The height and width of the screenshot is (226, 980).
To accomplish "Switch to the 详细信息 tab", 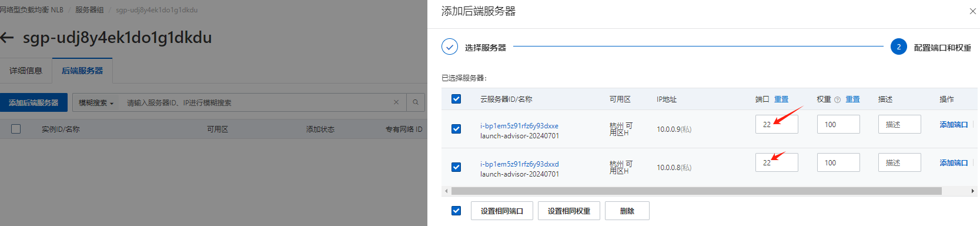I will [26, 71].
